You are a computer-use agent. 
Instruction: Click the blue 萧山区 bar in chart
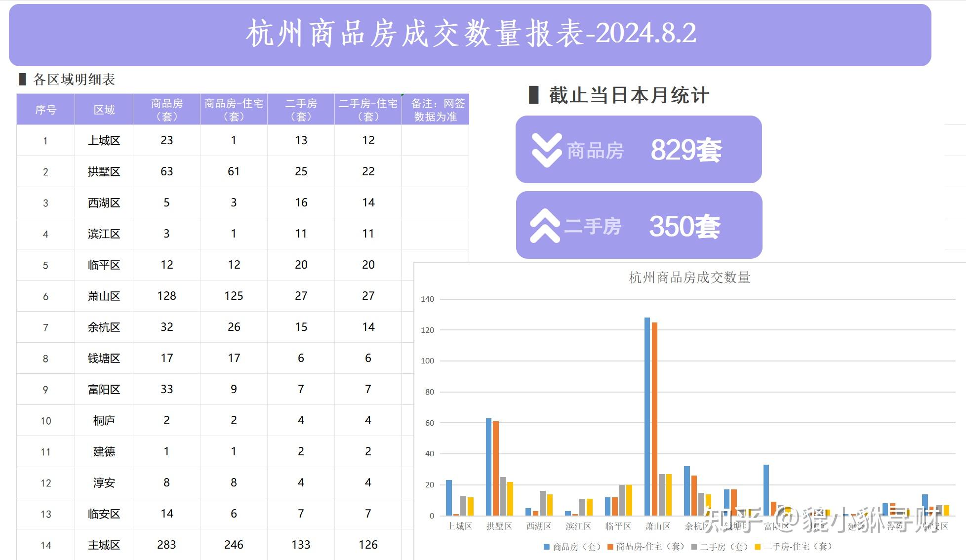tap(647, 416)
